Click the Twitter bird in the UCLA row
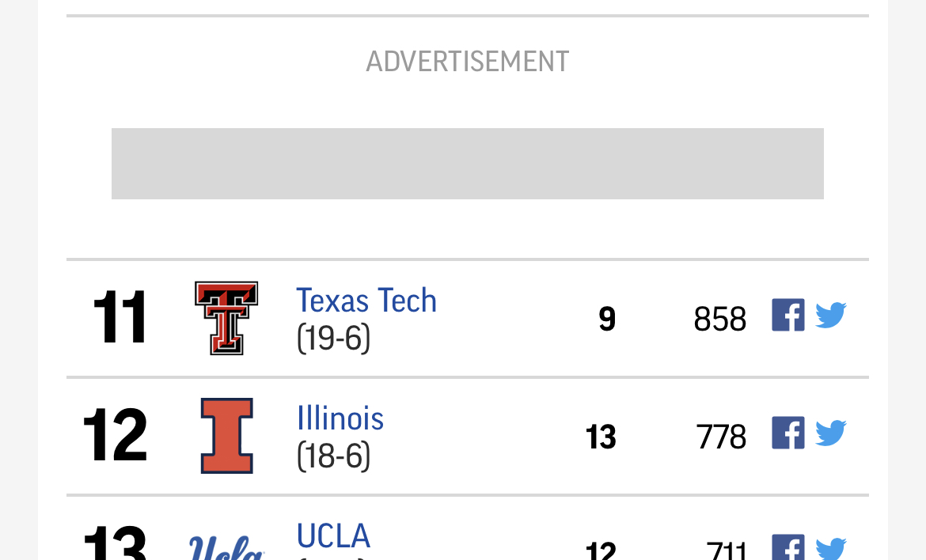This screenshot has height=560, width=926. click(830, 549)
